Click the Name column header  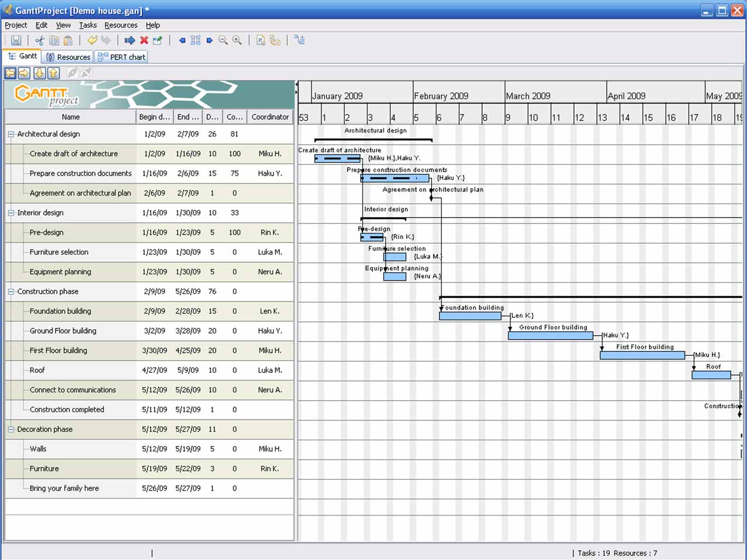(71, 117)
